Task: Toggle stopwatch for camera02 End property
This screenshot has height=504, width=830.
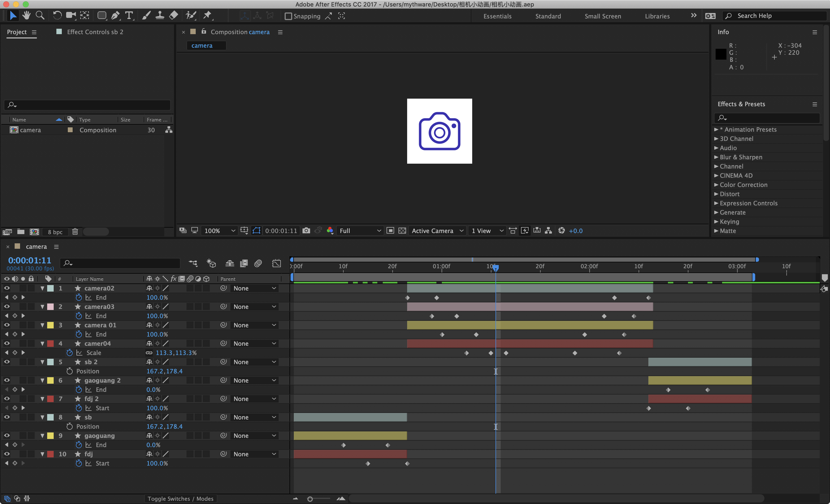Action: [79, 297]
